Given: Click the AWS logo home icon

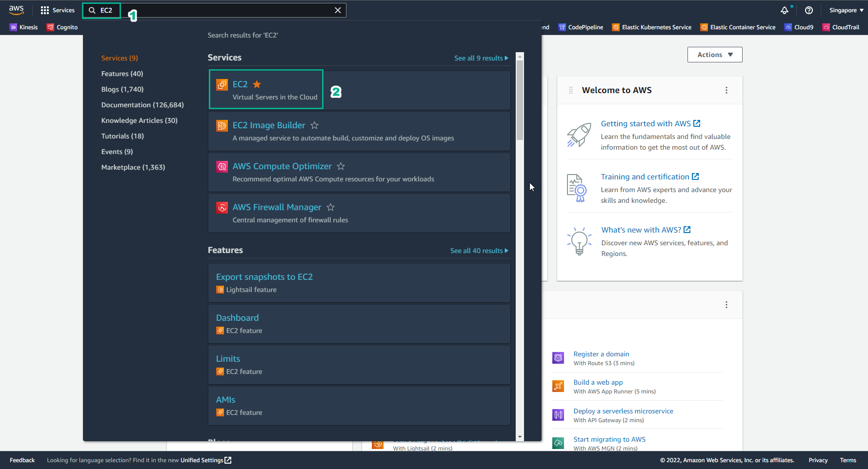Looking at the screenshot, I should tap(16, 10).
